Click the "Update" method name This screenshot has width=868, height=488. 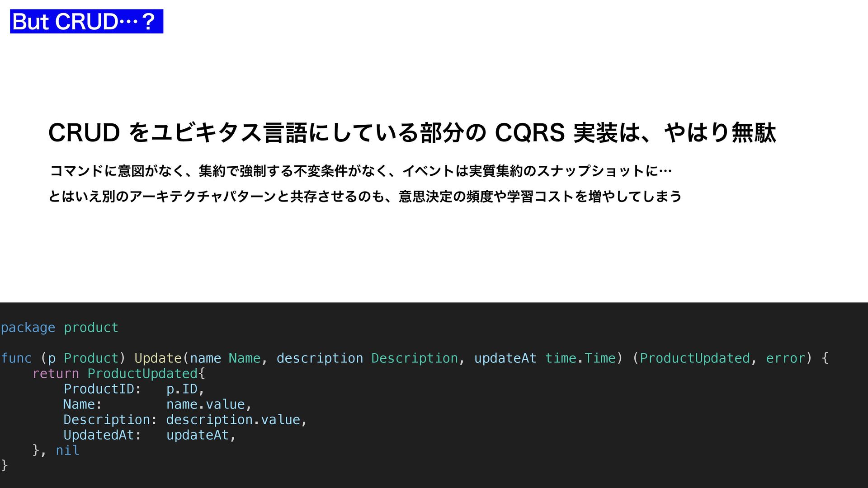tap(158, 358)
